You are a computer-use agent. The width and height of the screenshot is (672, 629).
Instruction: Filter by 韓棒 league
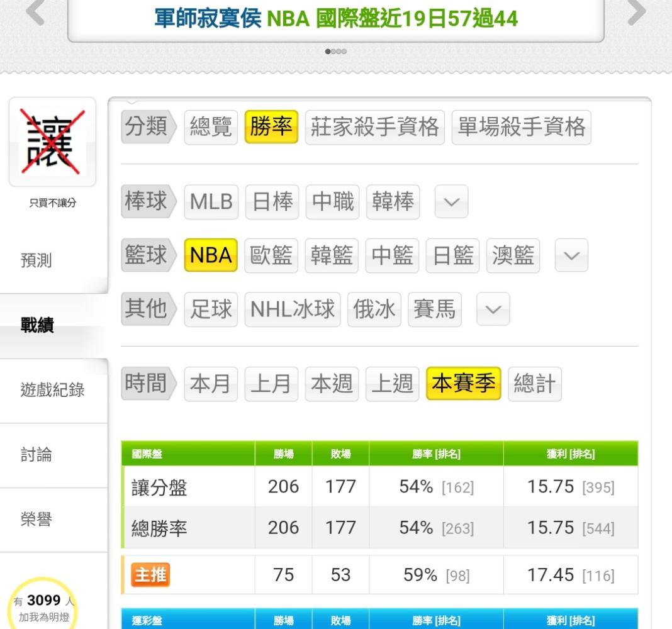pyautogui.click(x=393, y=202)
